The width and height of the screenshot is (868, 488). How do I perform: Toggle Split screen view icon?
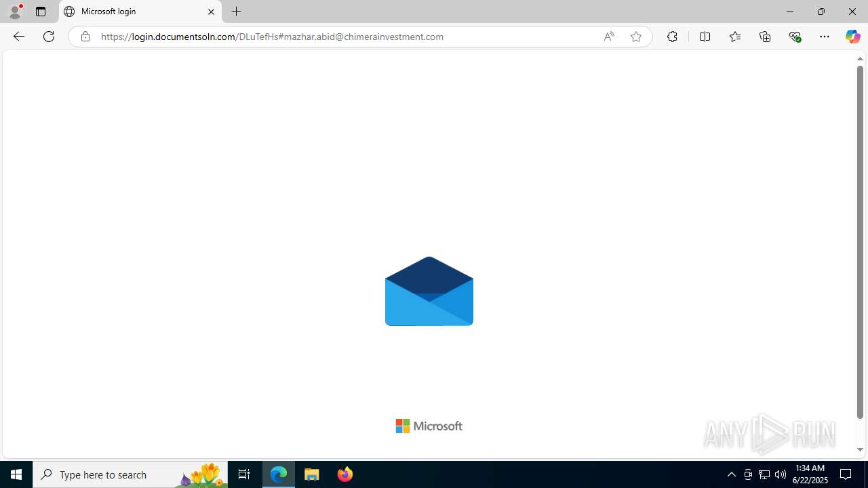point(705,37)
